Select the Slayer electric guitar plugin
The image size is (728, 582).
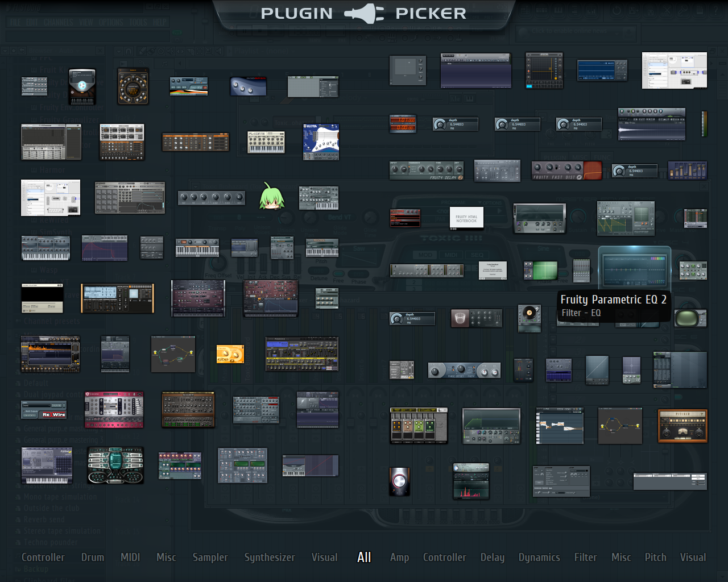coord(321,142)
